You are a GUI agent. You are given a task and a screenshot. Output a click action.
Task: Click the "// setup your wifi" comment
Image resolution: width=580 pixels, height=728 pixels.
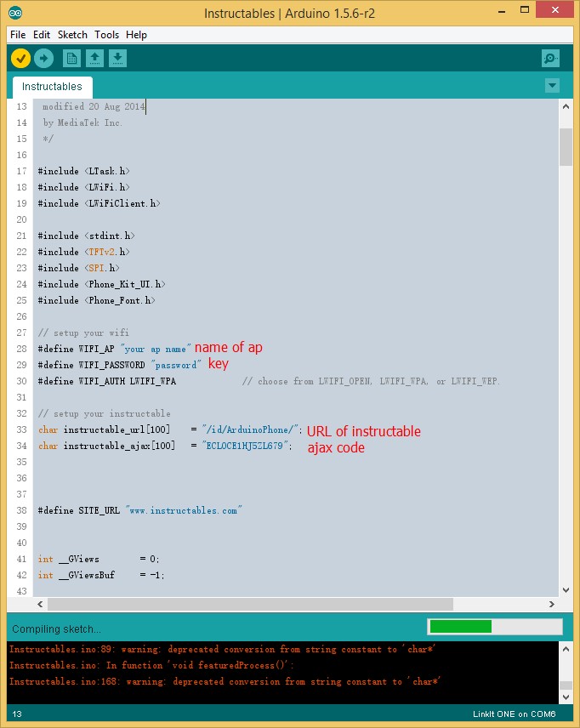83,333
